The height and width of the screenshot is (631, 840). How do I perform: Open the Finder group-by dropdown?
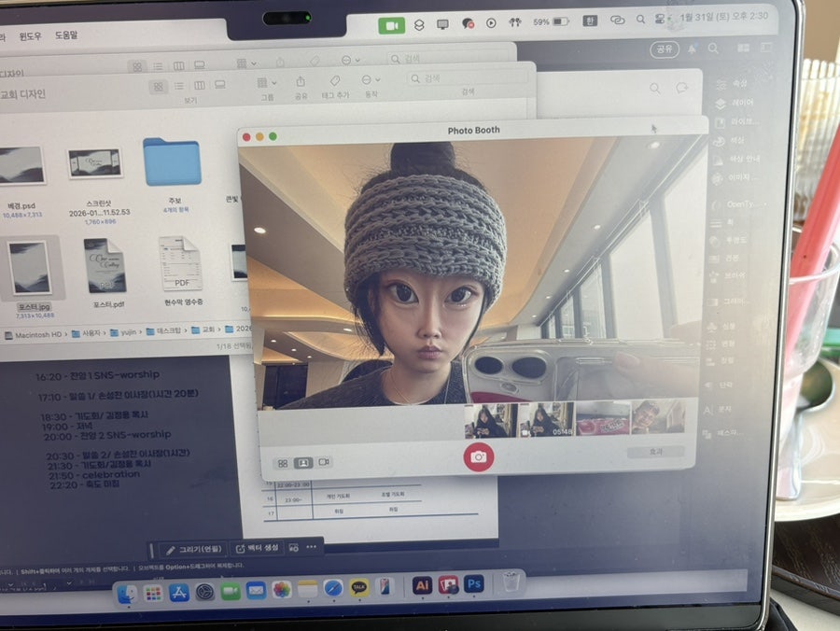click(x=266, y=83)
